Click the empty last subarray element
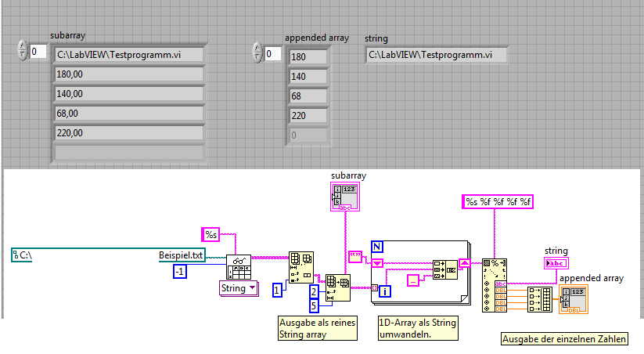Screen dimensions: 644x354 [129, 153]
